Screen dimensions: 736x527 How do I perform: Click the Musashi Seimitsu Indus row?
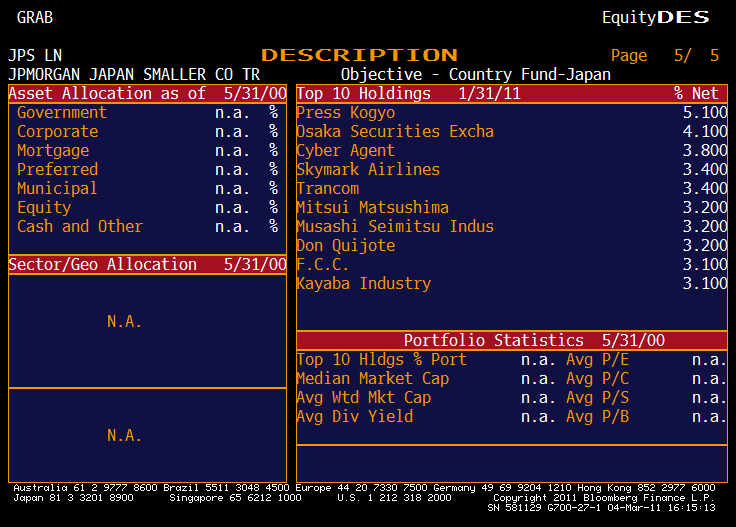click(x=394, y=227)
